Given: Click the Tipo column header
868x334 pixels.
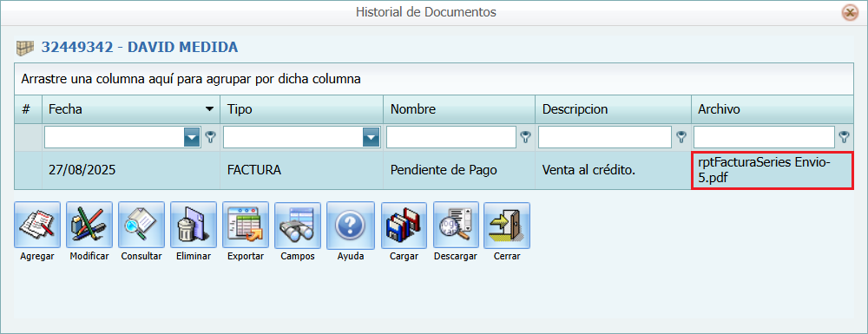Looking at the screenshot, I should tap(302, 109).
